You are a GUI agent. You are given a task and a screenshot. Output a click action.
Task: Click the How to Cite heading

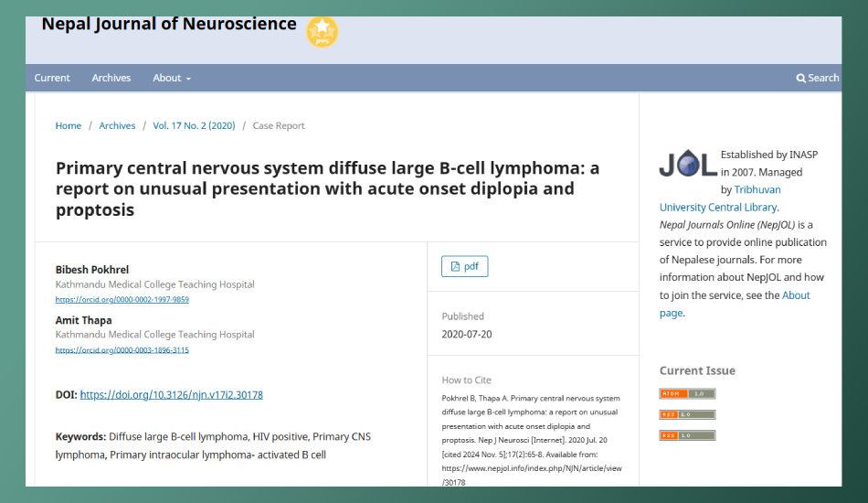click(x=466, y=380)
